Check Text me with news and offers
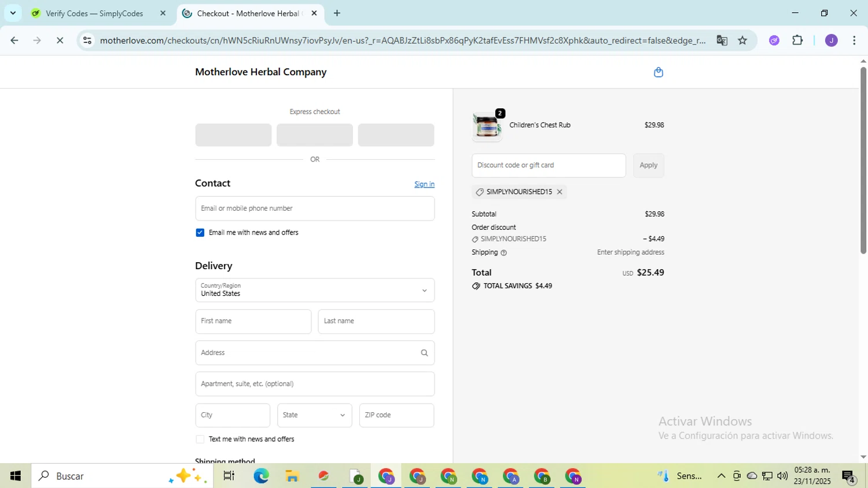 (x=200, y=439)
